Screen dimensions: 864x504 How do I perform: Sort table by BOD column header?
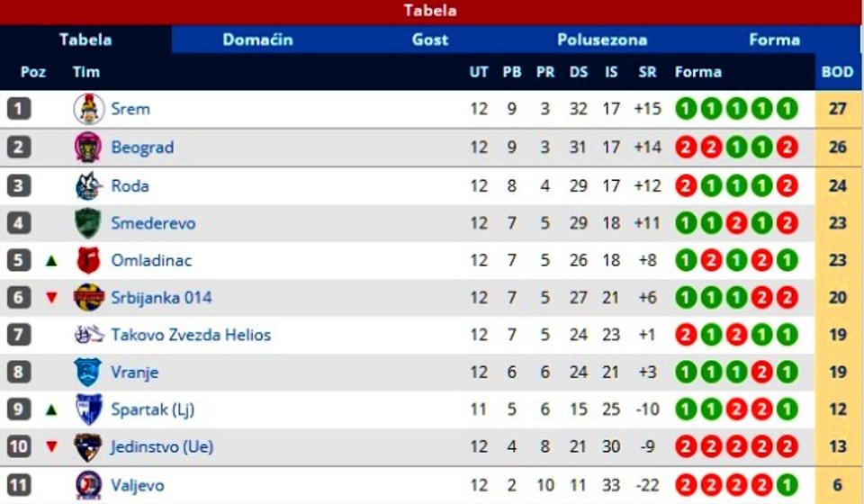[x=837, y=72]
